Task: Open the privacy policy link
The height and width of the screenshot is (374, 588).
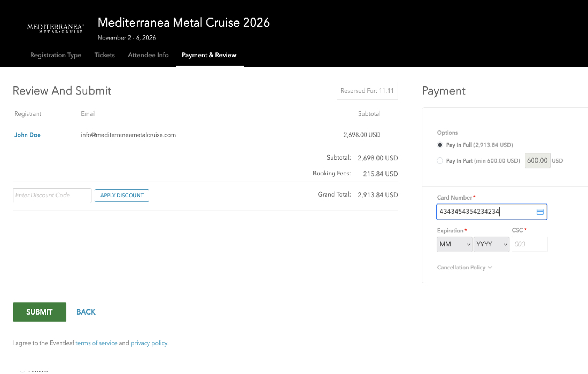Action: click(x=149, y=343)
